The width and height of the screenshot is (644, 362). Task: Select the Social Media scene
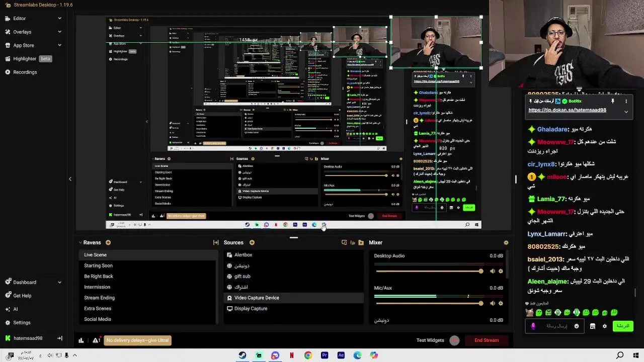[x=148, y=319]
